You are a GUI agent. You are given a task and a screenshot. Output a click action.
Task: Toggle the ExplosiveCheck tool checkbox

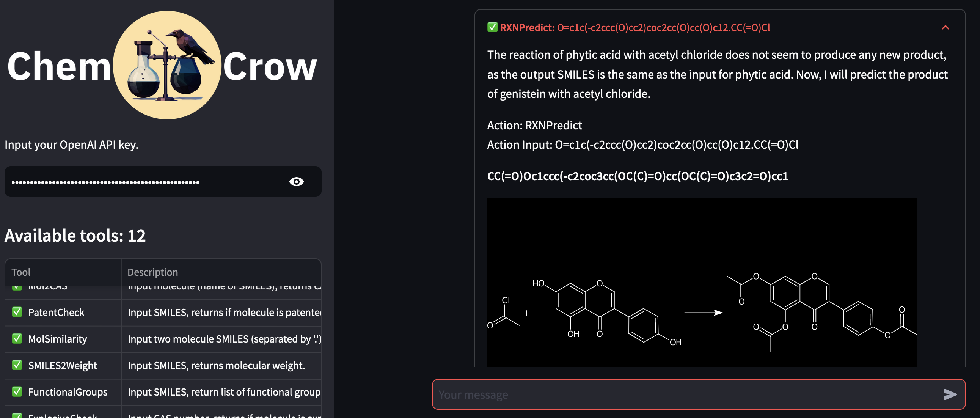17,416
